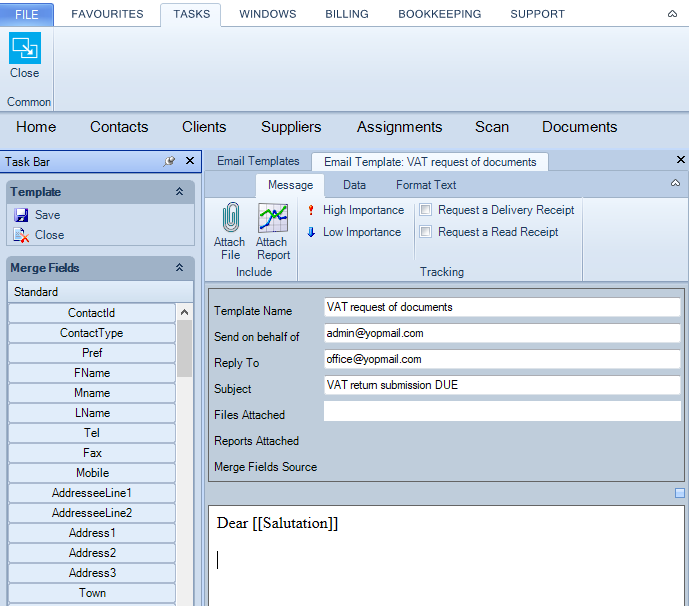This screenshot has width=689, height=606.
Task: Click the Template Name field
Action: click(x=502, y=307)
